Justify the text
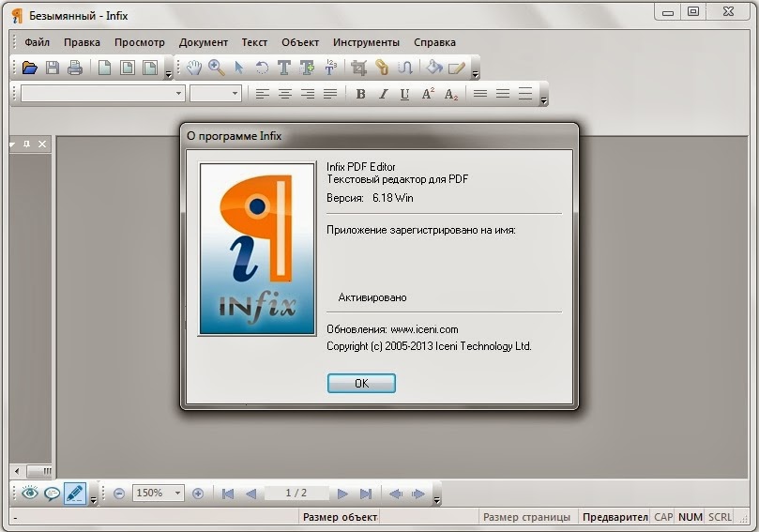 tap(330, 94)
